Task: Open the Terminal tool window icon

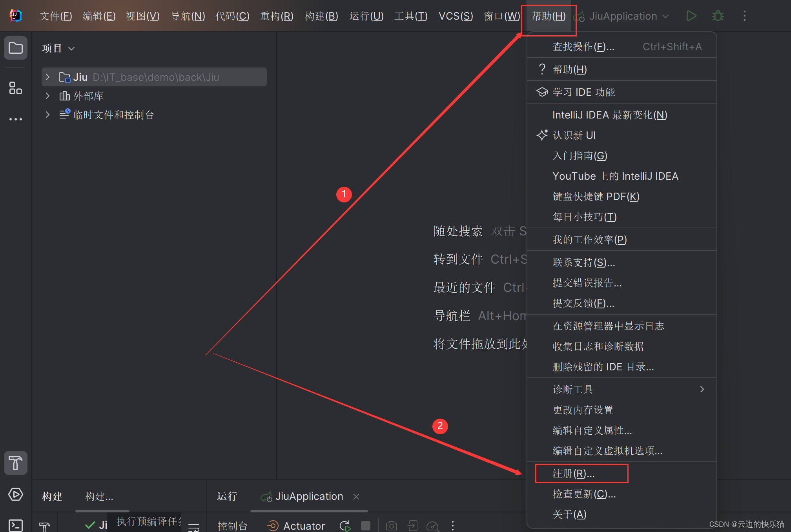Action: tap(16, 525)
